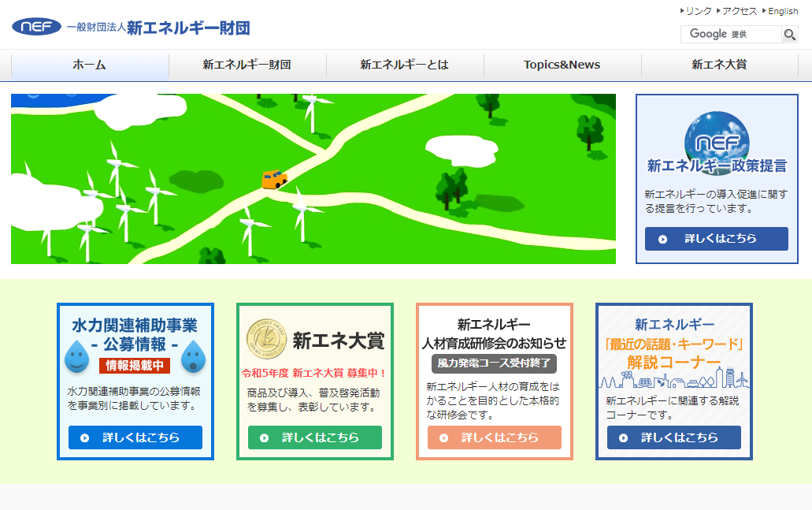Click the NEF logo in the header
This screenshot has width=812, height=510.
pyautogui.click(x=36, y=27)
